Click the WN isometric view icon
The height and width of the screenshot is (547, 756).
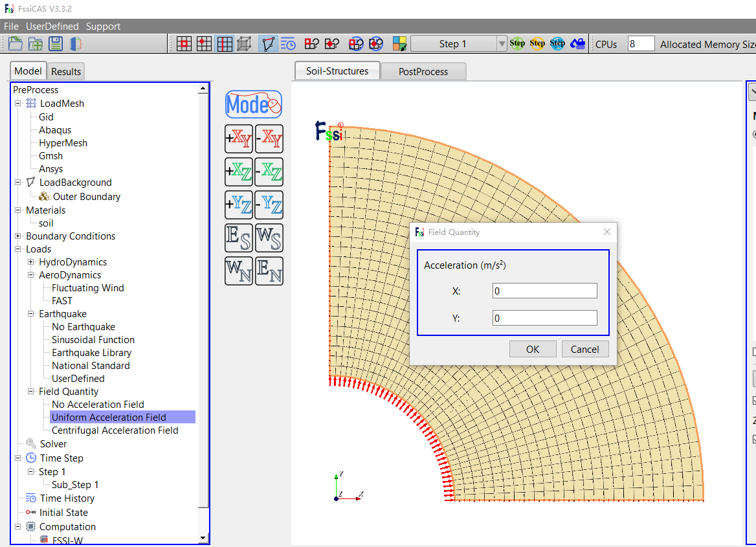tap(239, 271)
